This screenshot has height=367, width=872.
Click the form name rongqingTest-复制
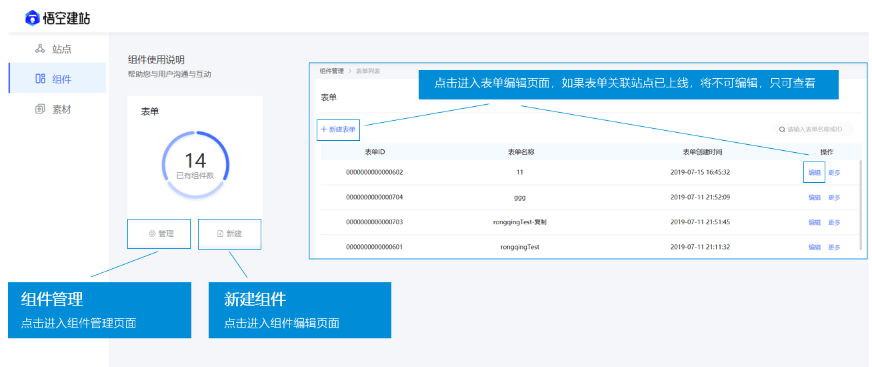pos(520,222)
